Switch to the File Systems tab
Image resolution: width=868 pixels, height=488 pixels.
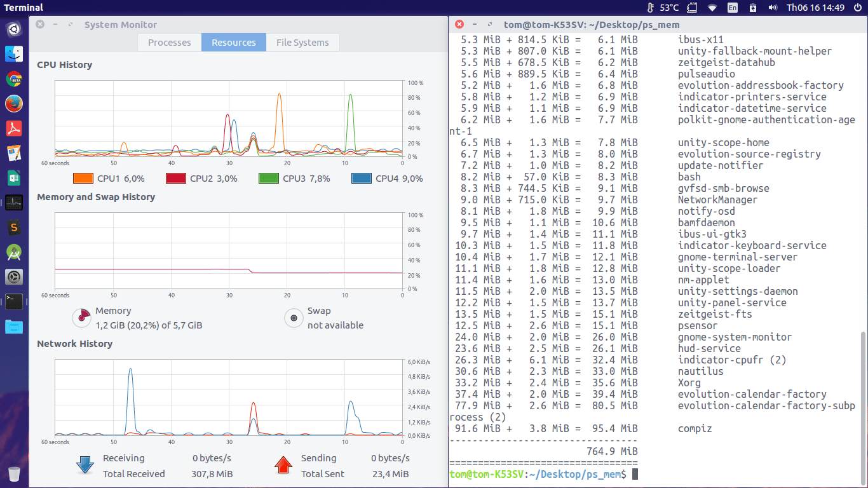pos(302,43)
